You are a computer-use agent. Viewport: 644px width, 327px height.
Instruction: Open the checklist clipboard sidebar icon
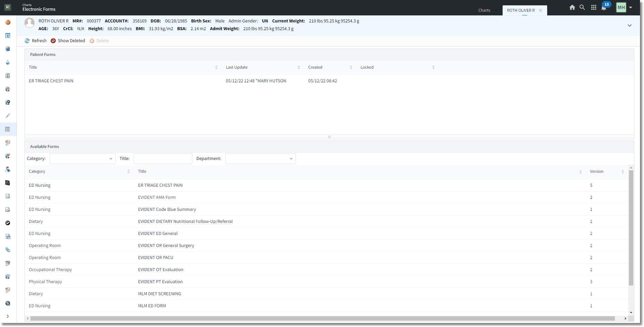pyautogui.click(x=8, y=76)
